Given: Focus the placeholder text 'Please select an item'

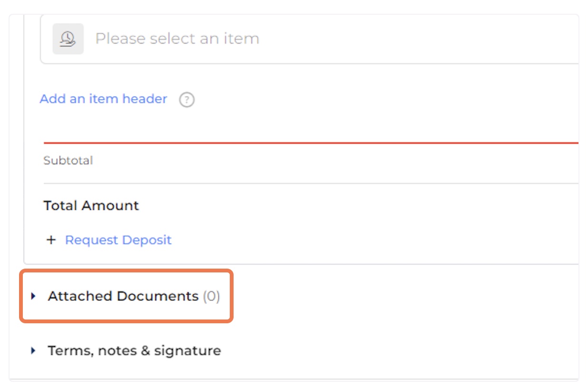Looking at the screenshot, I should click(177, 39).
